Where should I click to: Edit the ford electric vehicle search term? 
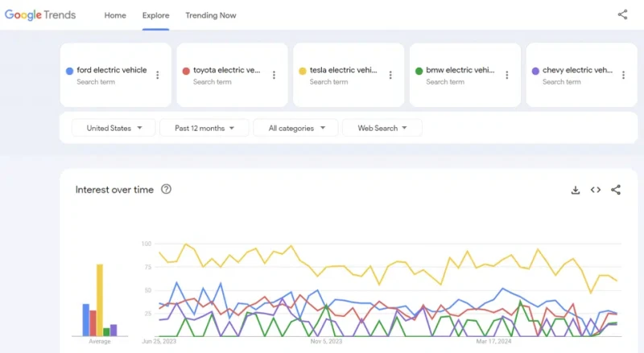[112, 70]
